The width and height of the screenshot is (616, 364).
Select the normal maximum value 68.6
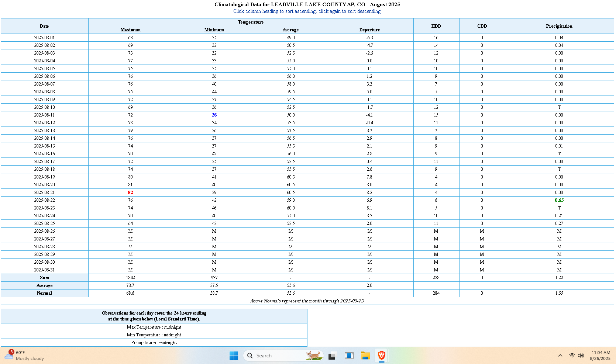click(x=130, y=293)
